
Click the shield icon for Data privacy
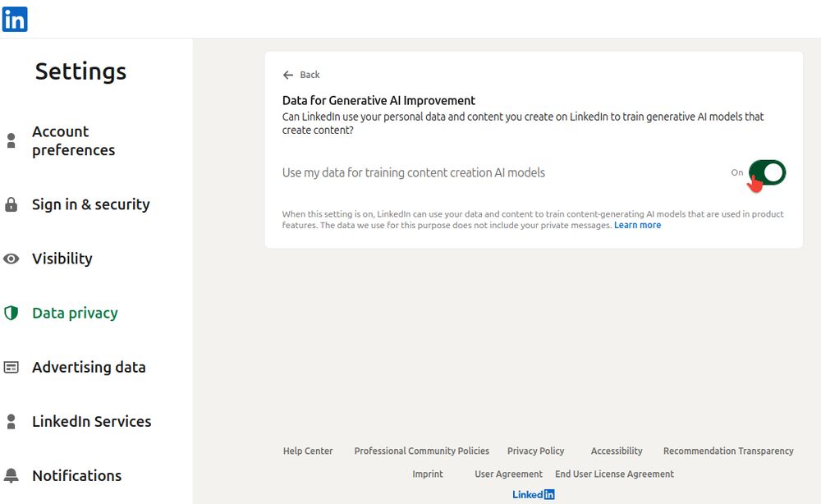(x=12, y=313)
